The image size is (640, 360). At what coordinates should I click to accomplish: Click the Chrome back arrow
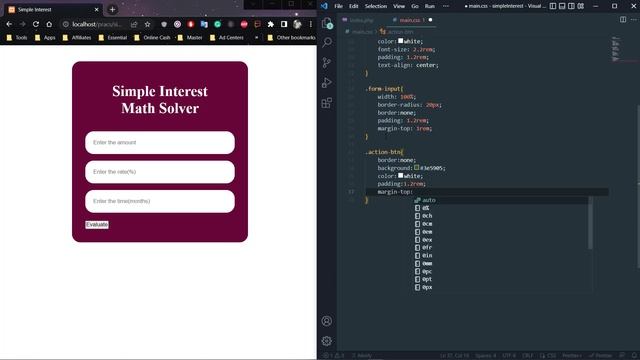pyautogui.click(x=9, y=24)
